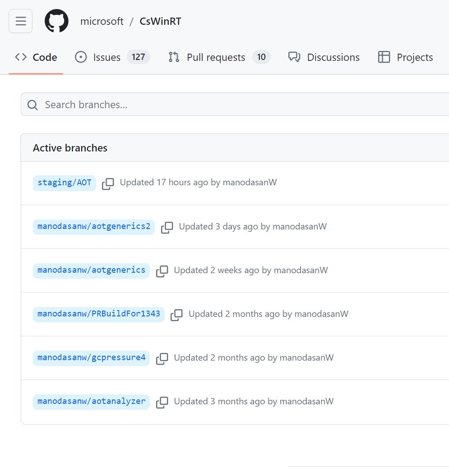This screenshot has width=449, height=476.
Task: Open the manodasanw/gcpressure4 branch
Action: pyautogui.click(x=92, y=357)
